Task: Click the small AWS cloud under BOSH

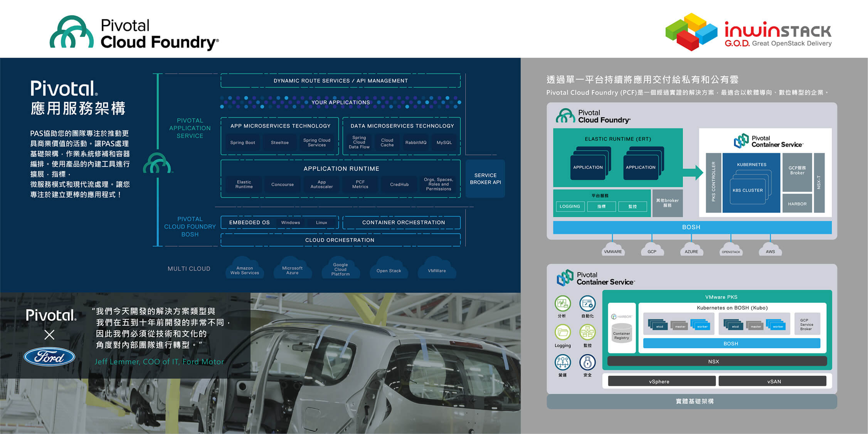Action: pos(770,249)
